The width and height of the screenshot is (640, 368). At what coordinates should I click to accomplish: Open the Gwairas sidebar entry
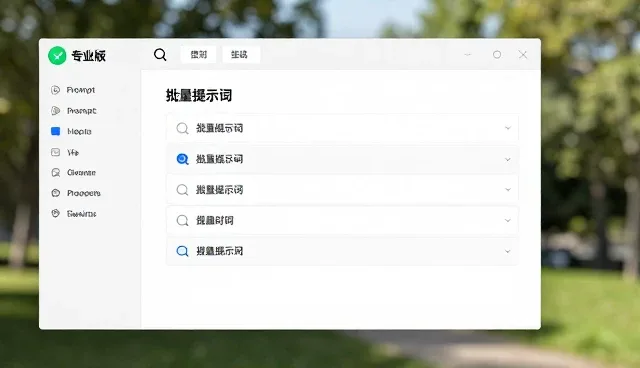(x=82, y=214)
